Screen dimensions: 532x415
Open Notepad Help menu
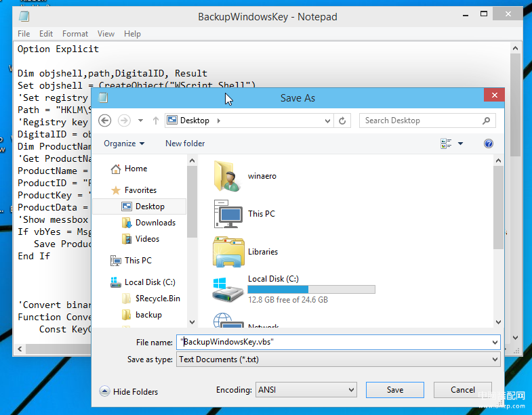[132, 34]
